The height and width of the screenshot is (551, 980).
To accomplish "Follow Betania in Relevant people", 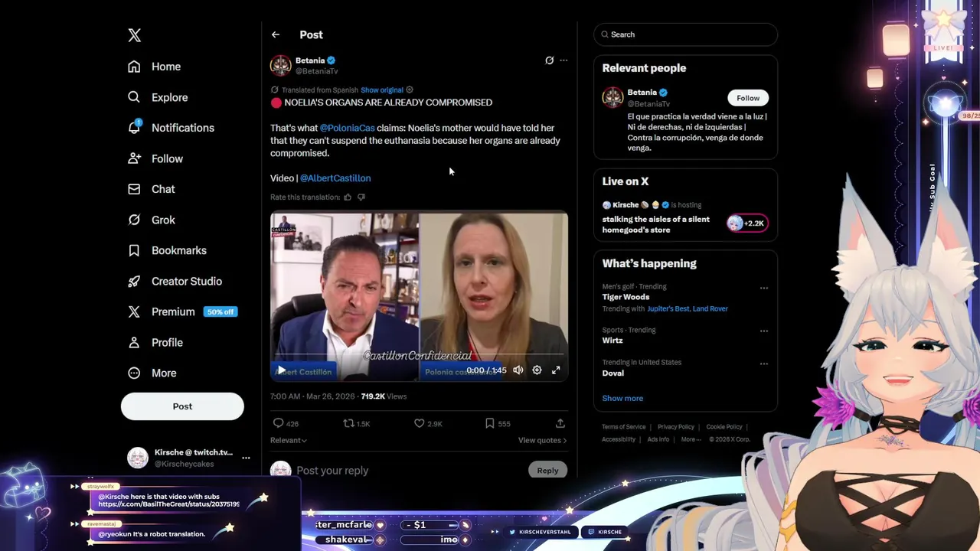I will [x=748, y=98].
